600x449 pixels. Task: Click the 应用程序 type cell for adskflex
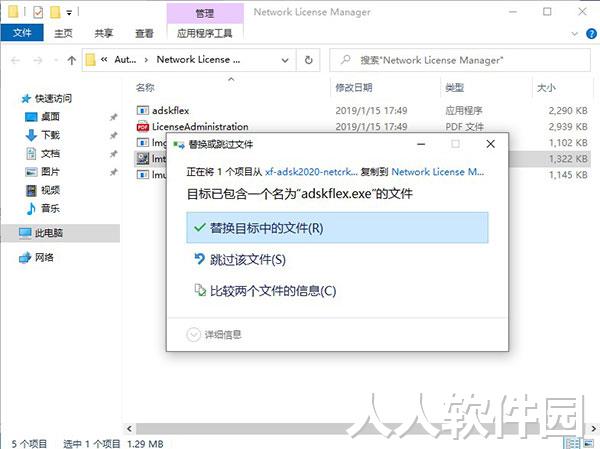pos(464,111)
